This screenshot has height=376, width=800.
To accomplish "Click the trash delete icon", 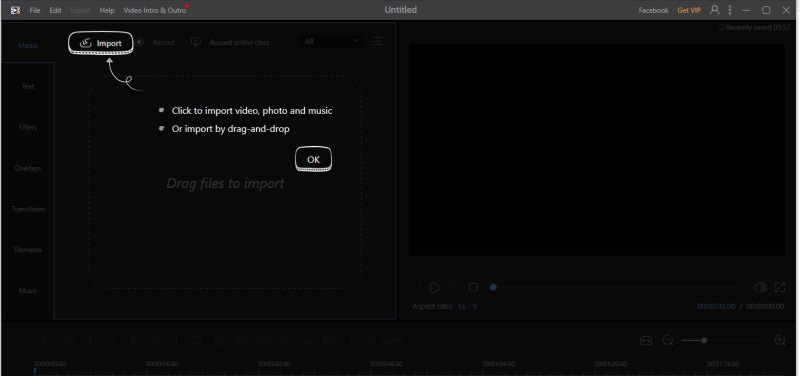I will (x=156, y=340).
